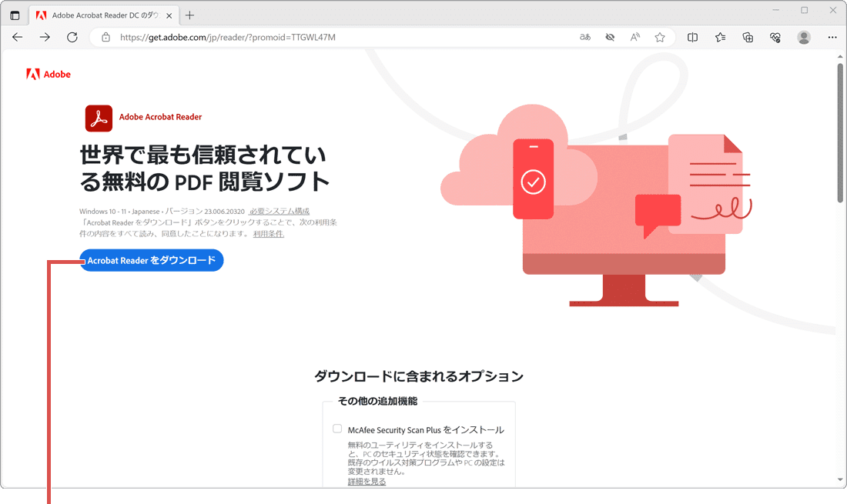Add this page to favorites

tap(659, 36)
